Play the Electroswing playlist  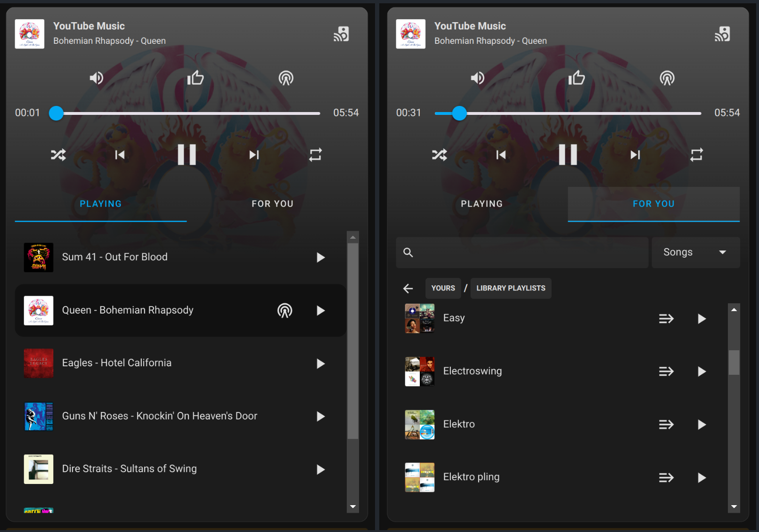click(702, 371)
